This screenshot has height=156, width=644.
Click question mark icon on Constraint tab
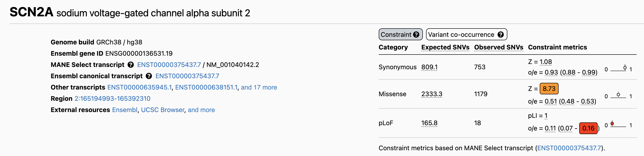tap(416, 35)
